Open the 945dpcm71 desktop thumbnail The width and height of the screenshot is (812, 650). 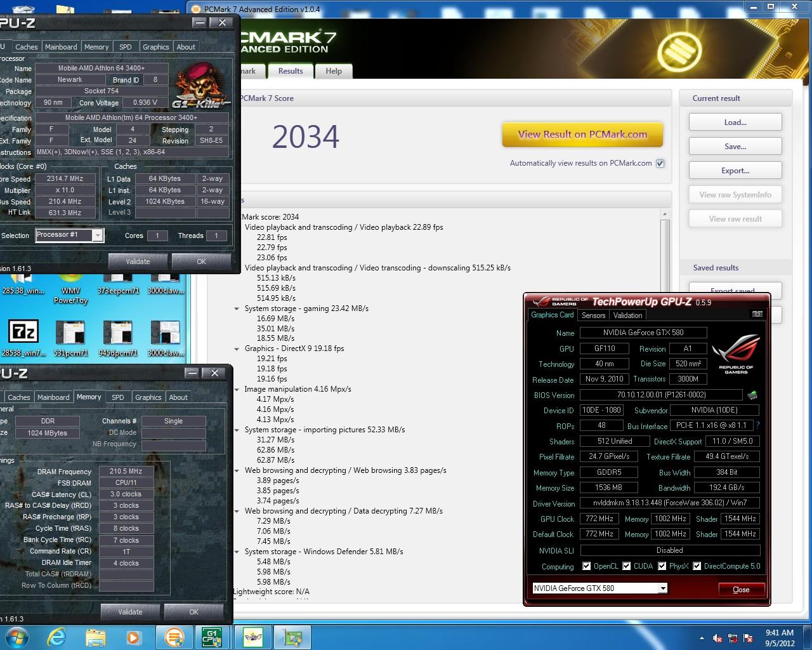[118, 339]
